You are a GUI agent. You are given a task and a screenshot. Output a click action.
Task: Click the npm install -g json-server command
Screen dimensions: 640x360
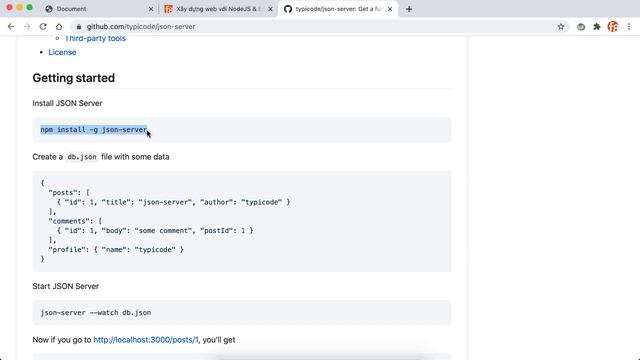(93, 130)
